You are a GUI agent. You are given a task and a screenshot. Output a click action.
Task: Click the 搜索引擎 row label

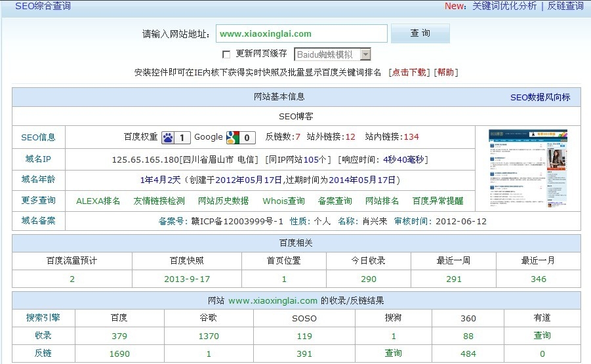(43, 317)
